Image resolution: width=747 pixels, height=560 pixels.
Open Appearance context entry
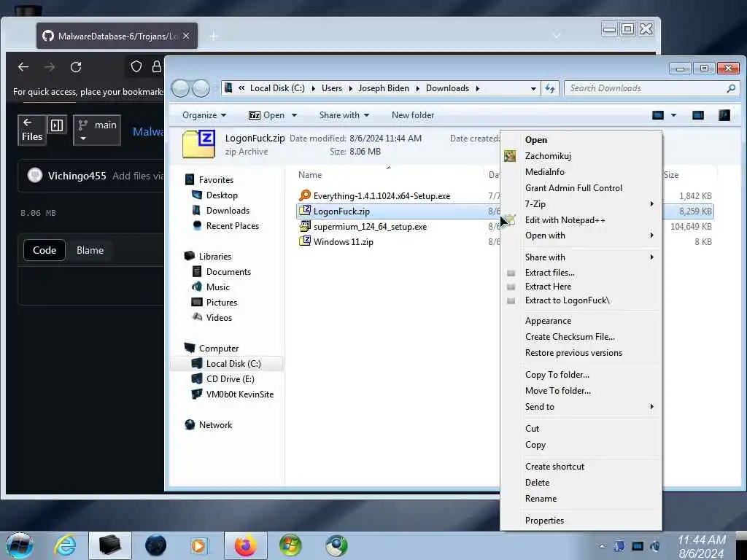coord(548,321)
